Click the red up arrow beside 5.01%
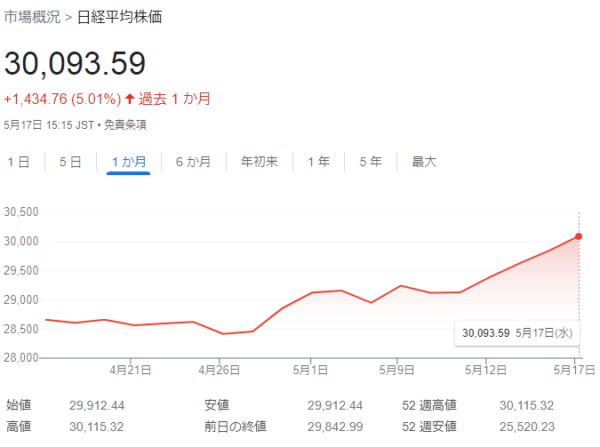 130,99
